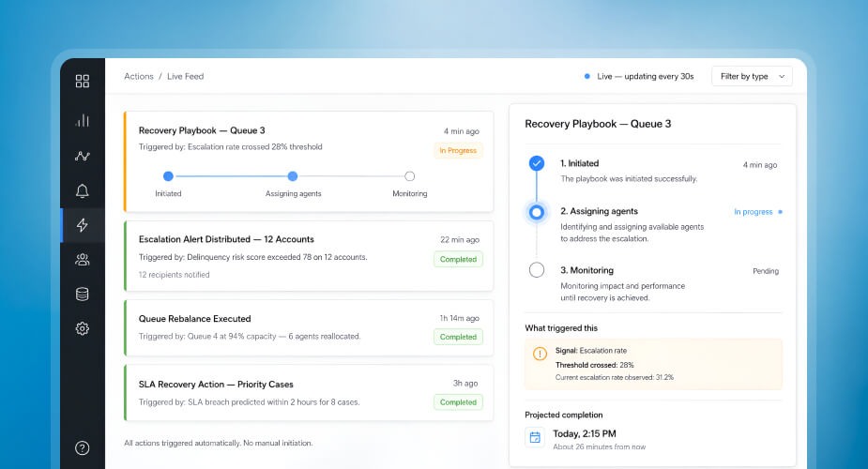Screen dimensions: 868x469
Task: Select the Escalation Alert Distributed card title
Action: pos(226,239)
